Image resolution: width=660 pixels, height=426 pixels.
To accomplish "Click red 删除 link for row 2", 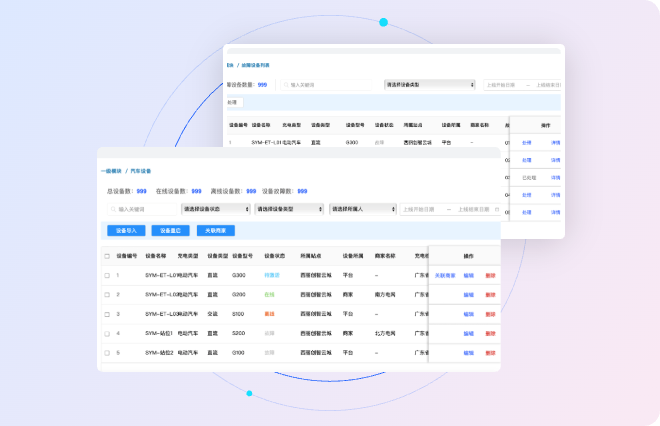I will 490,294.
